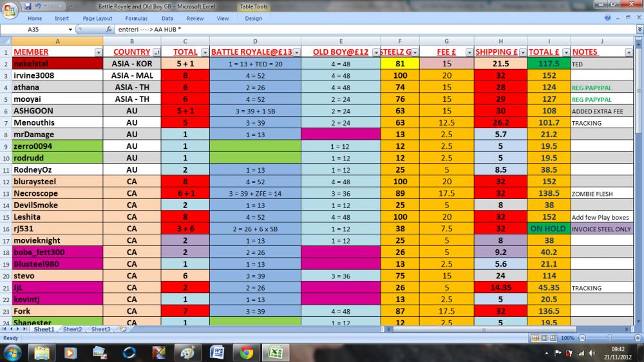Click the vertical scrollbar
The width and height of the screenshot is (644, 362).
click(638, 90)
